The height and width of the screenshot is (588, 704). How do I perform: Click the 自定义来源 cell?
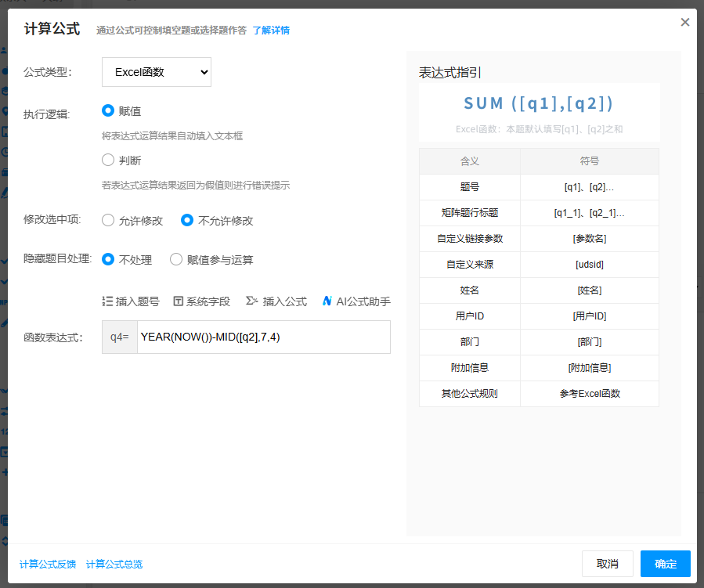click(x=470, y=265)
